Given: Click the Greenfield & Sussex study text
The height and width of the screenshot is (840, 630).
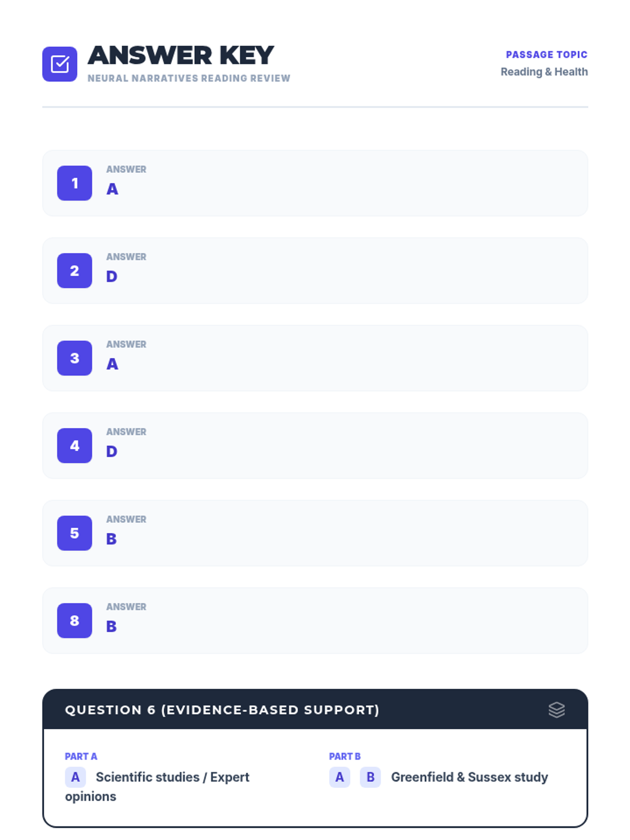Looking at the screenshot, I should 469,777.
